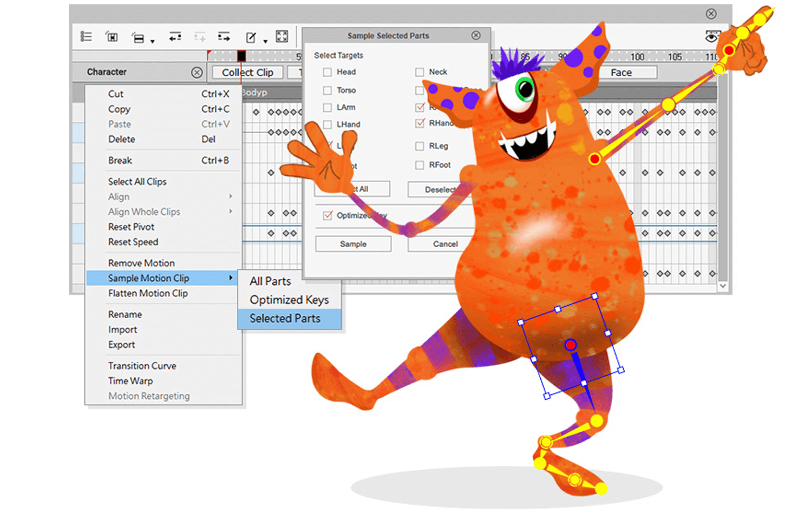812x514 pixels.
Task: Click the black playhead marker on ruler
Action: tap(241, 56)
